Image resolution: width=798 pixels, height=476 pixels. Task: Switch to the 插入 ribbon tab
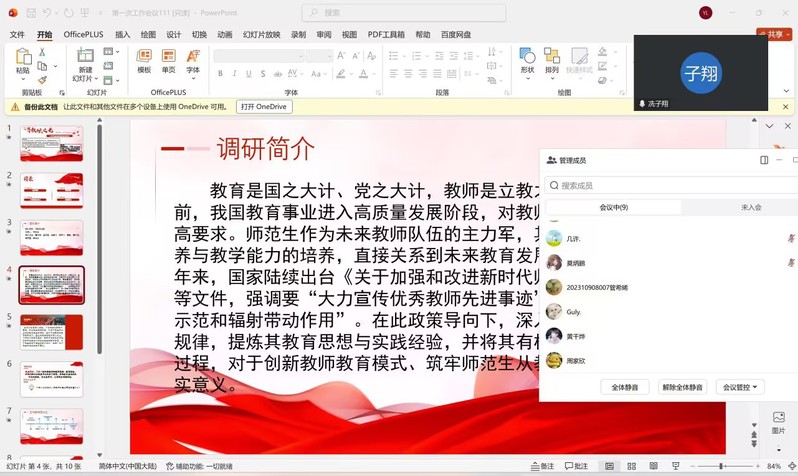[x=122, y=34]
